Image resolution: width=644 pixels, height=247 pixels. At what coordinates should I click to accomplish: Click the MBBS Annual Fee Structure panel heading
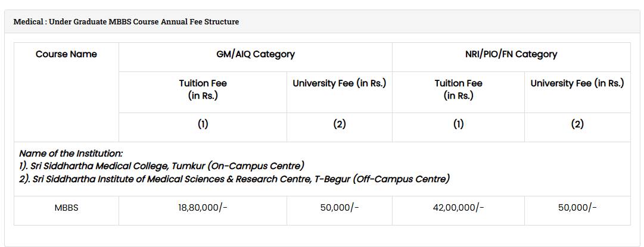126,21
